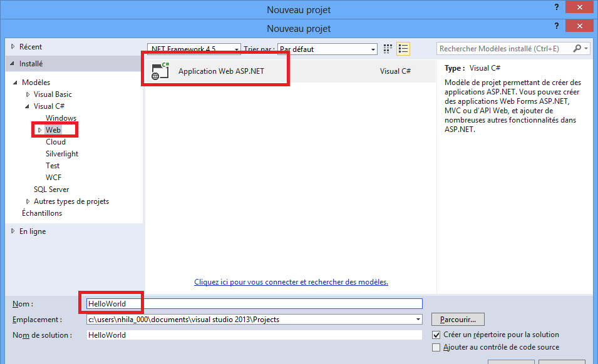Open the Emplacement path dropdown arrow

[x=418, y=320]
